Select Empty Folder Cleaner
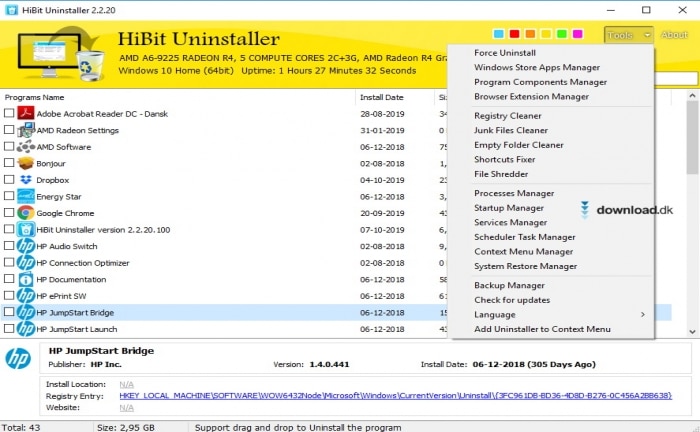 click(519, 145)
